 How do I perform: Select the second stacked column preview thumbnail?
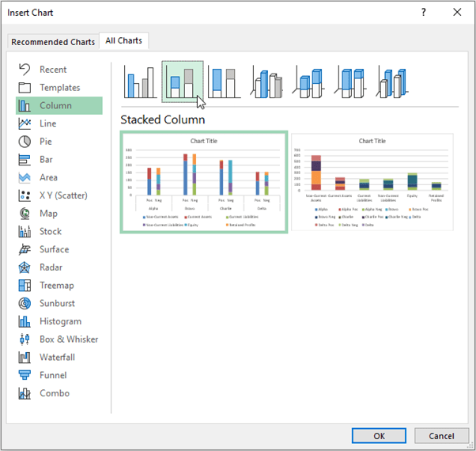372,182
